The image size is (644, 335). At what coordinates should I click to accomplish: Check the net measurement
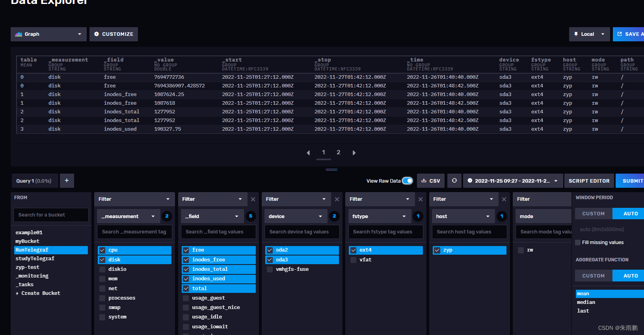click(x=134, y=289)
